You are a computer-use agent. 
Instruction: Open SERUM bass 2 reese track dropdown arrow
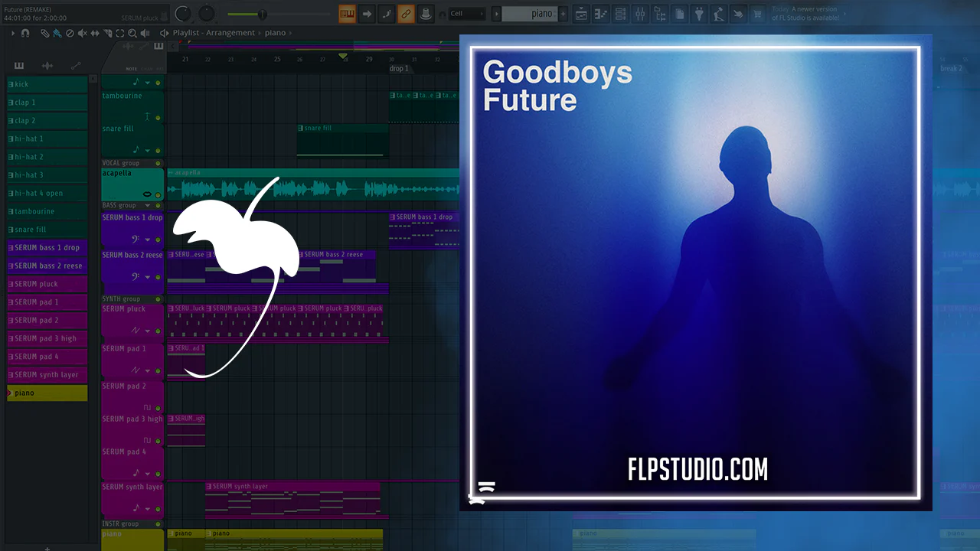[148, 277]
